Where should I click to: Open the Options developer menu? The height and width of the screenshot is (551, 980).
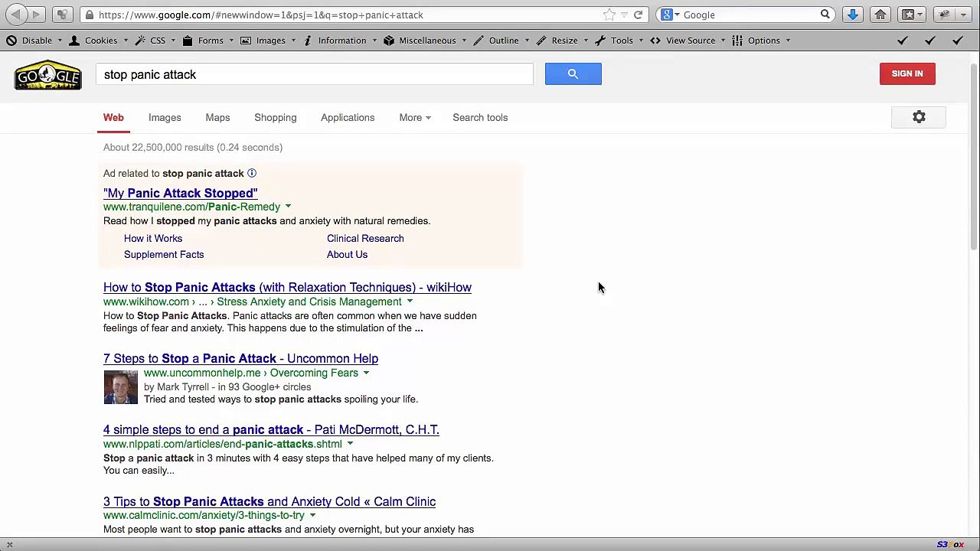(x=761, y=41)
